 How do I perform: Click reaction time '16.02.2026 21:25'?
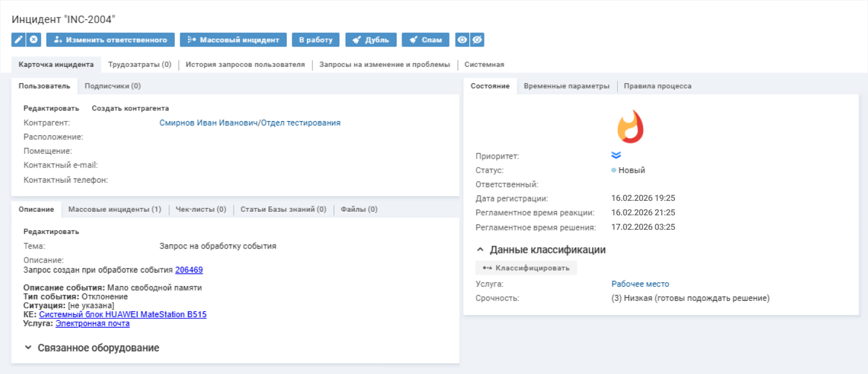[643, 212]
